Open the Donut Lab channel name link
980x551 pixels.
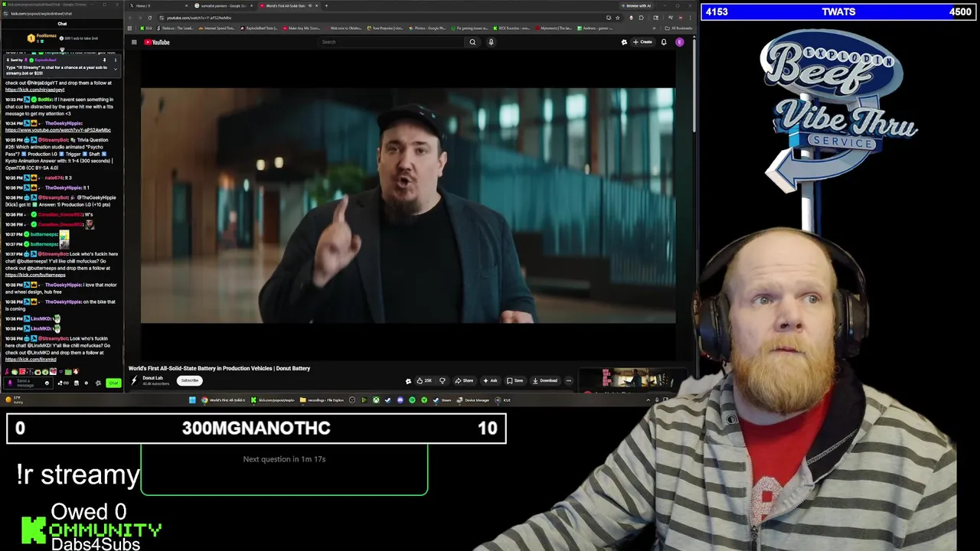152,378
